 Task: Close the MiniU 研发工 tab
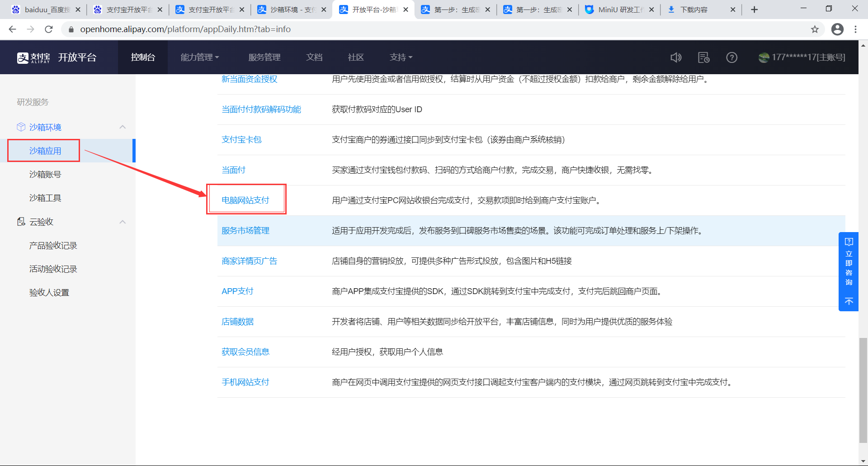(x=651, y=10)
